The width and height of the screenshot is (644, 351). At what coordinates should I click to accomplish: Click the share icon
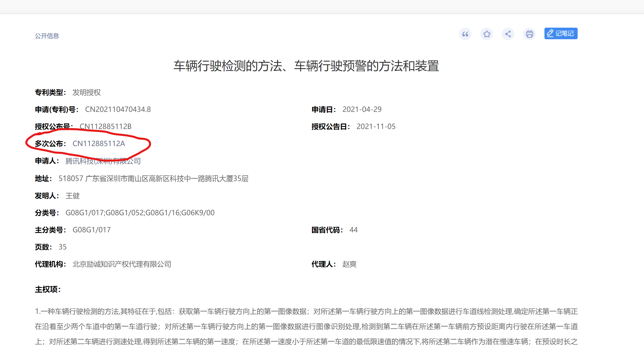coord(508,34)
